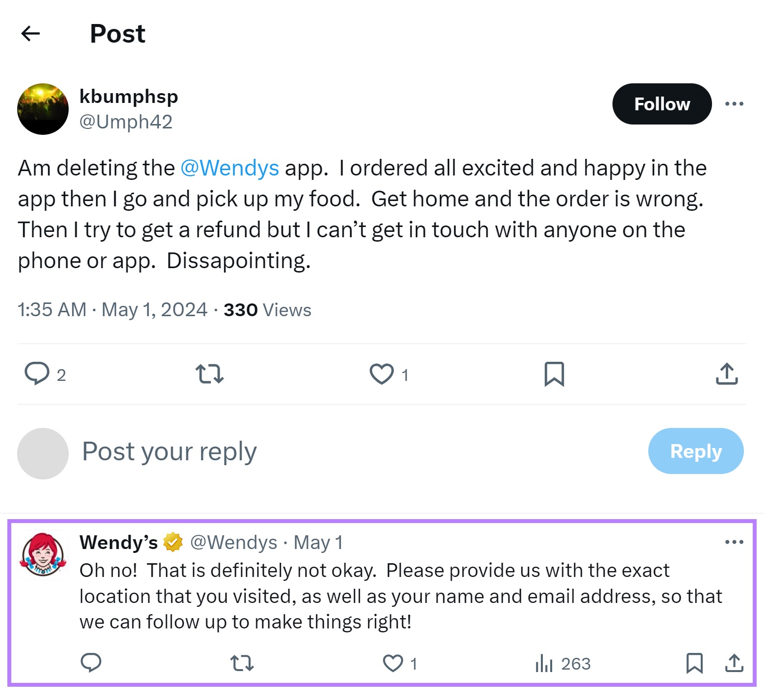Like kbumphsp's post

[x=382, y=374]
